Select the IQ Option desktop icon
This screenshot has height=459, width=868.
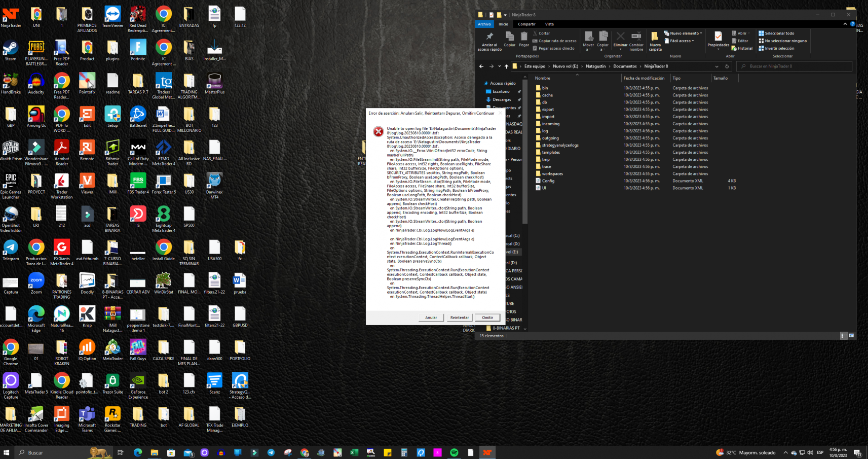click(x=87, y=350)
